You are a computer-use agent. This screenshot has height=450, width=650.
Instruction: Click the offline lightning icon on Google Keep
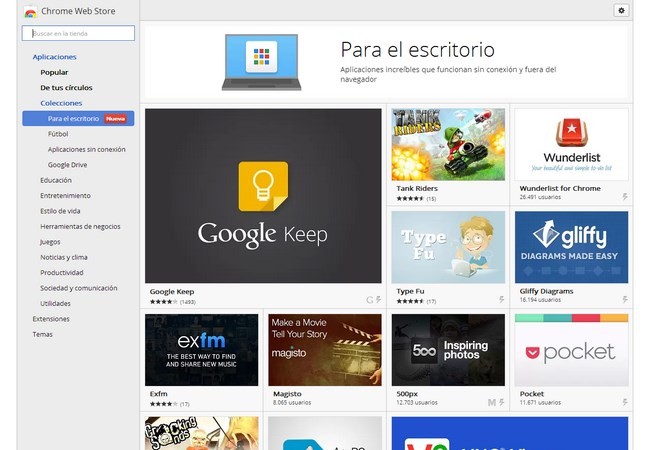tap(378, 300)
